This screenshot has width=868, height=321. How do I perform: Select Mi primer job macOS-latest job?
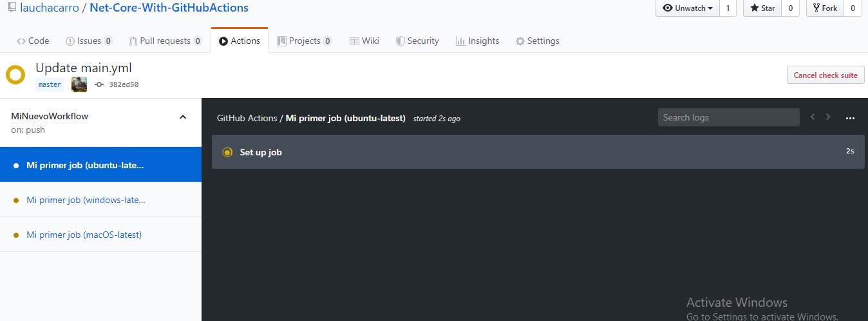100,235
